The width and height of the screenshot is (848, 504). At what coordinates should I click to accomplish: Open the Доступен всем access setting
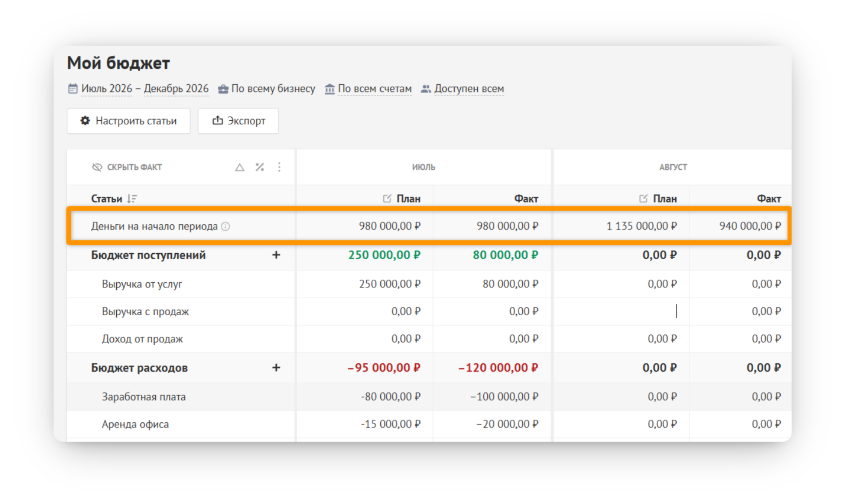pyautogui.click(x=462, y=89)
